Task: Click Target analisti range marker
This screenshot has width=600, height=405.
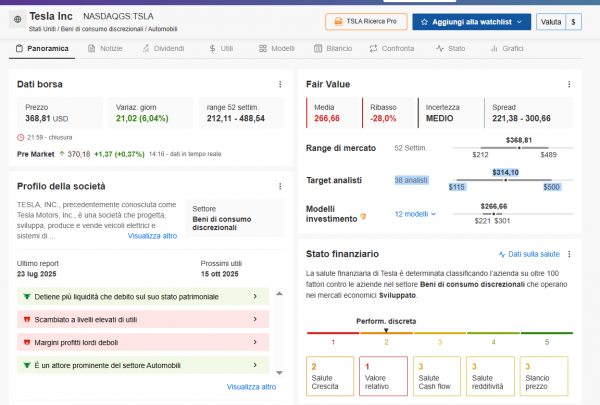Action: click(505, 180)
